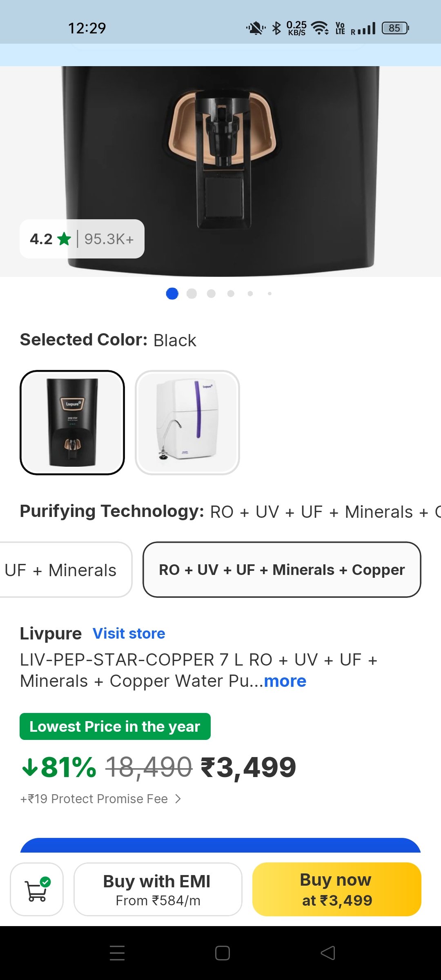441x980 pixels.
Task: Expand Protect Promise Fee details chevron
Action: [x=178, y=799]
